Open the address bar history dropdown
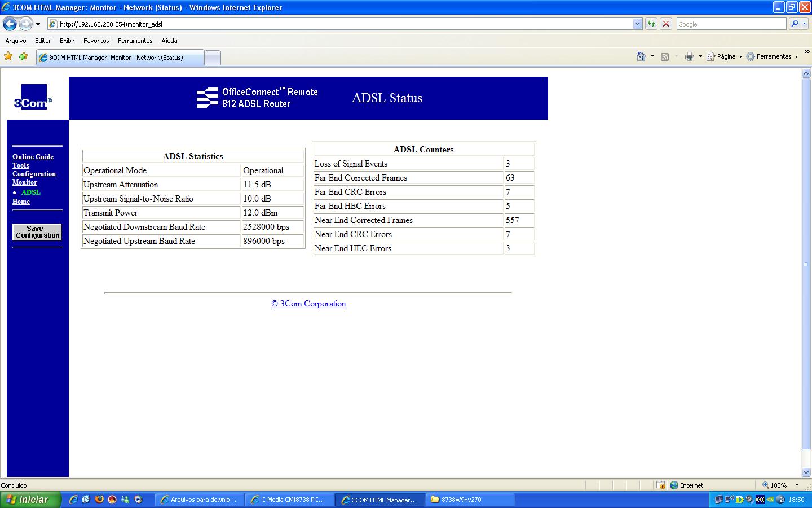The image size is (812, 508). pyautogui.click(x=638, y=24)
